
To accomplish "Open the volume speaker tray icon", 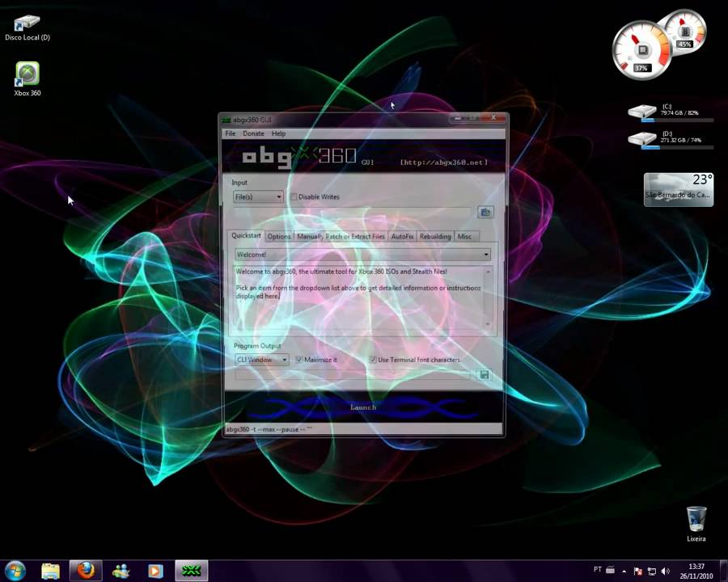I will (x=666, y=571).
